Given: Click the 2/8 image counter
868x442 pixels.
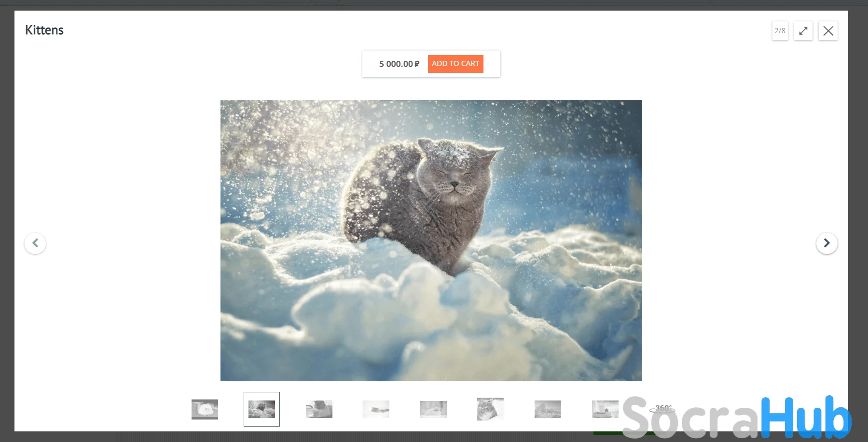Looking at the screenshot, I should [x=780, y=31].
